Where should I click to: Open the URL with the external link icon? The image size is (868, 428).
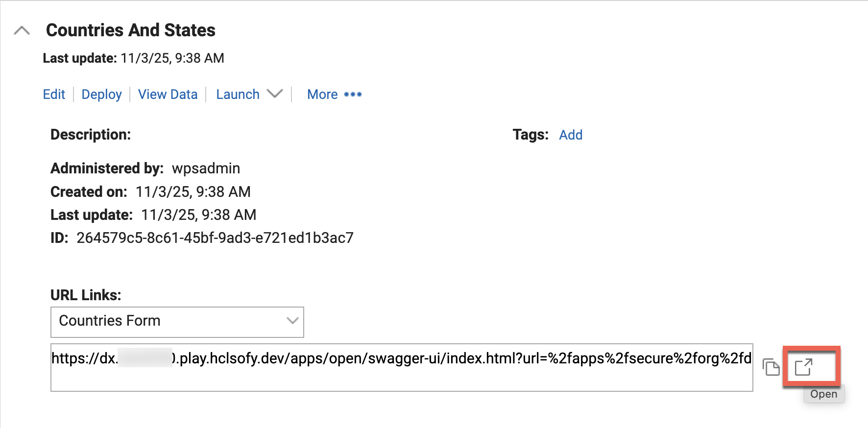[803, 367]
